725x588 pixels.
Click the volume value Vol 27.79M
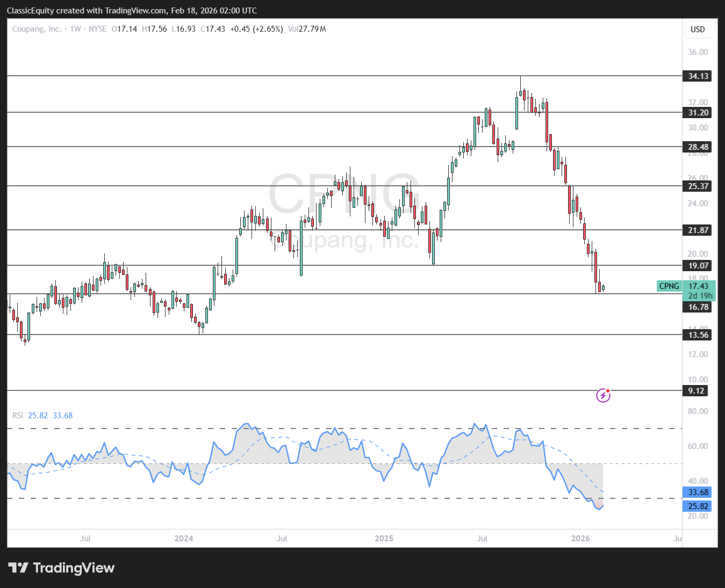(x=307, y=29)
